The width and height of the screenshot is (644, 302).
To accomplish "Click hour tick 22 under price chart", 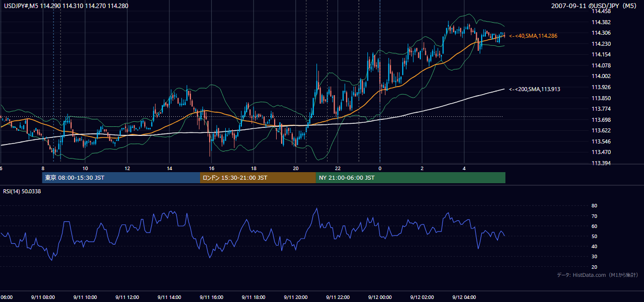I will (x=338, y=168).
